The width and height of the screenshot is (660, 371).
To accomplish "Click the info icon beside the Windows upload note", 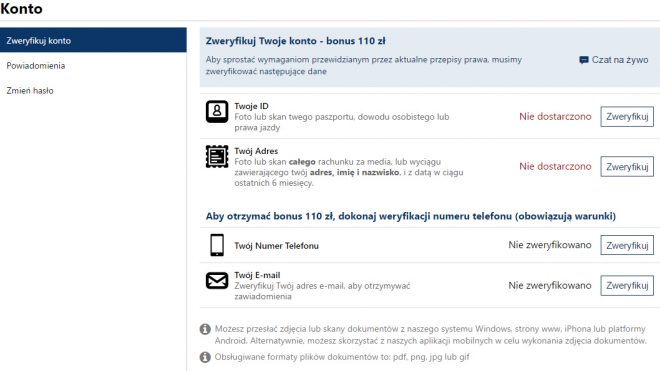I will 205,329.
